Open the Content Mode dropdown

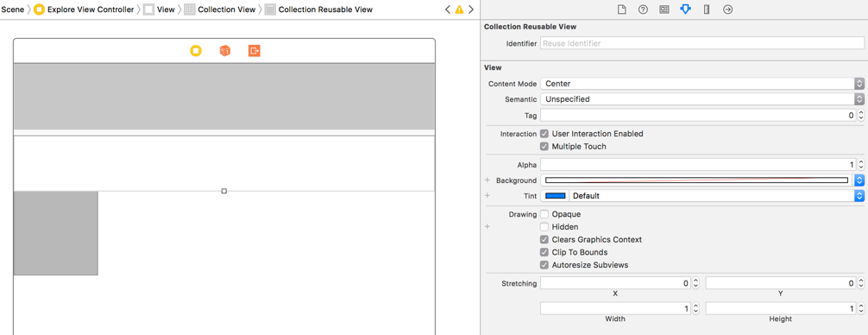point(702,84)
